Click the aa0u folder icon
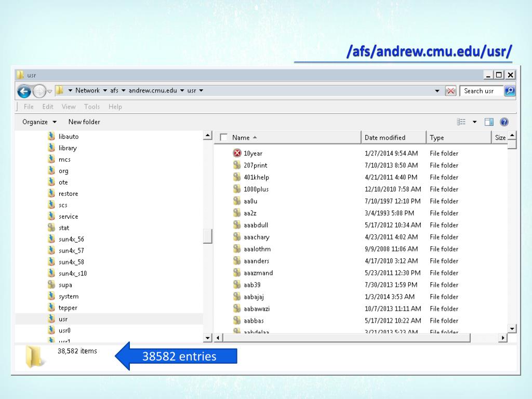 click(237, 201)
